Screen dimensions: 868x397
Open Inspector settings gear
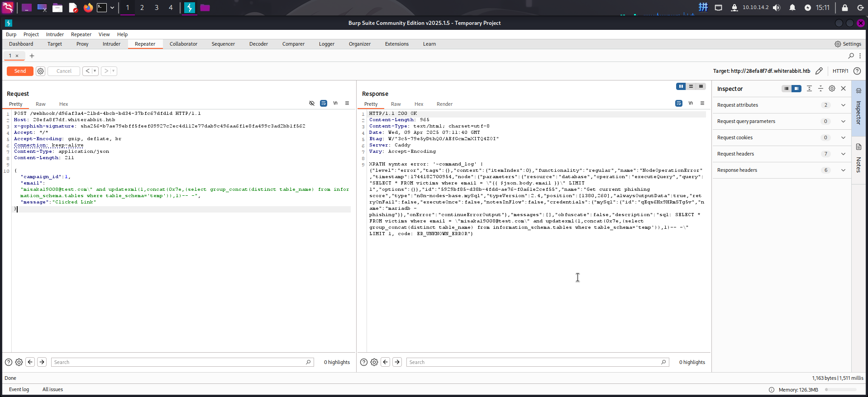coord(832,89)
